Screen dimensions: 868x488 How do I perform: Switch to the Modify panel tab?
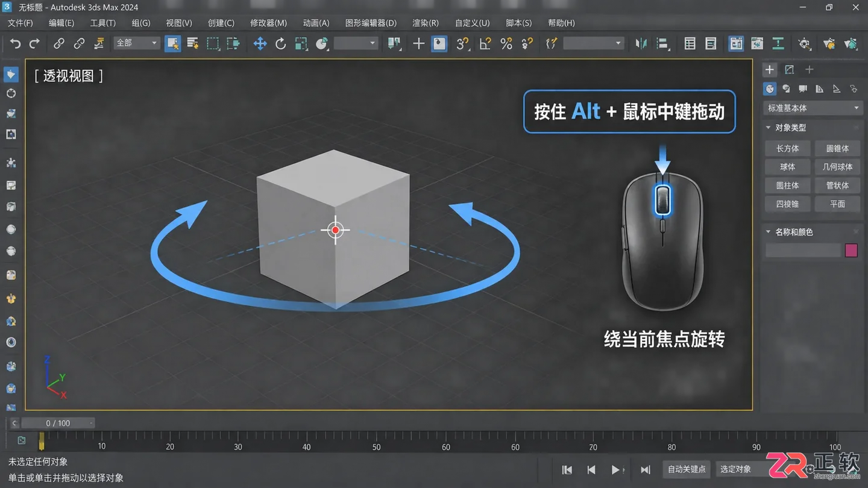(789, 70)
